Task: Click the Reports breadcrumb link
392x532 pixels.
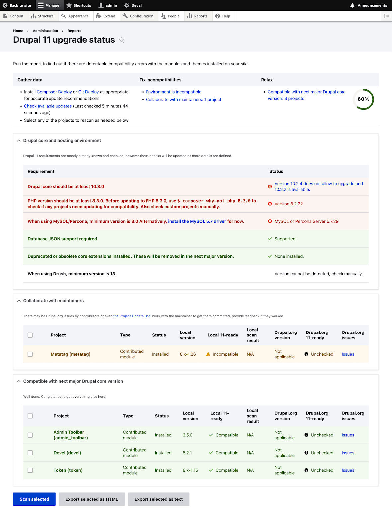Action: 74,31
